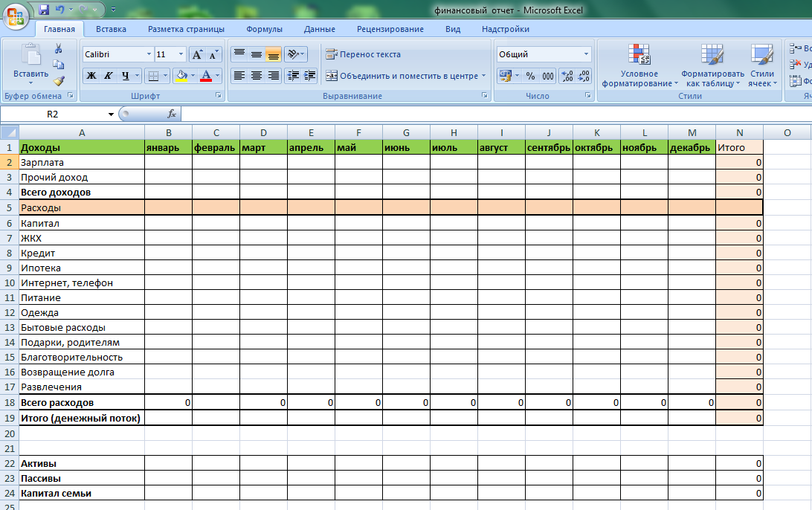
Task: Apply accounting currency number format
Action: 506,76
